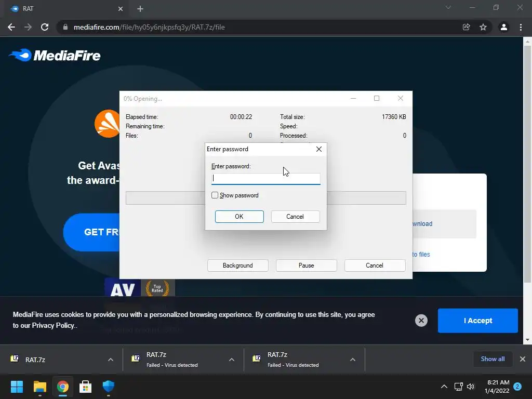Close the Enter password dialog with X
532x399 pixels.
click(x=318, y=149)
